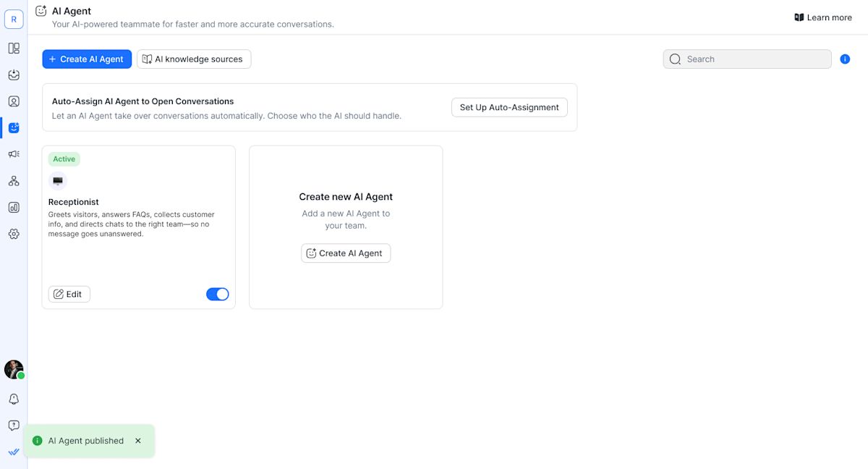868x469 pixels.
Task: Click the workspace R icon at top left
Action: tap(14, 19)
